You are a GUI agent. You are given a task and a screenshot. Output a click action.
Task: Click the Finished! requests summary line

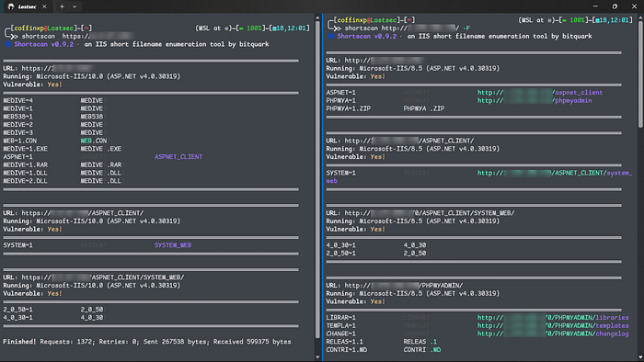(x=147, y=342)
